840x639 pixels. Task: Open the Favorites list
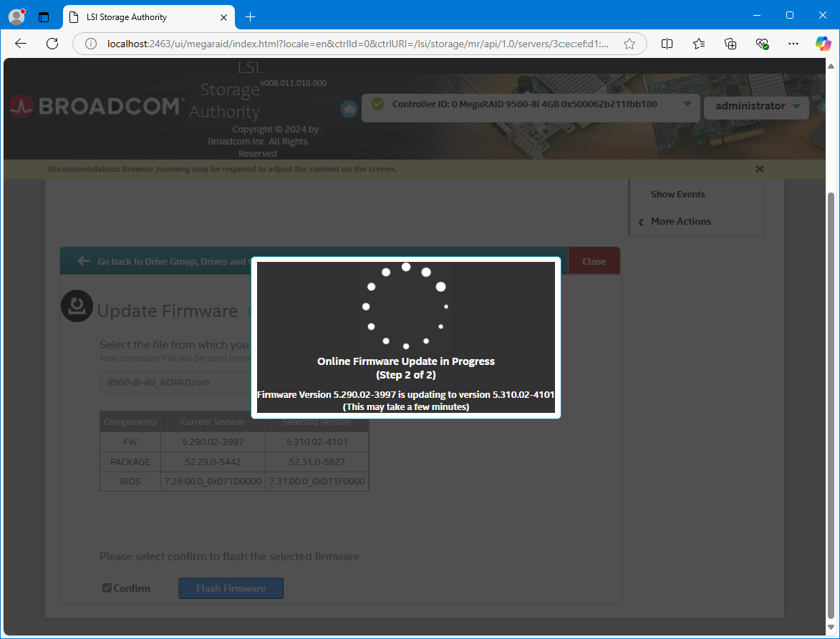699,44
